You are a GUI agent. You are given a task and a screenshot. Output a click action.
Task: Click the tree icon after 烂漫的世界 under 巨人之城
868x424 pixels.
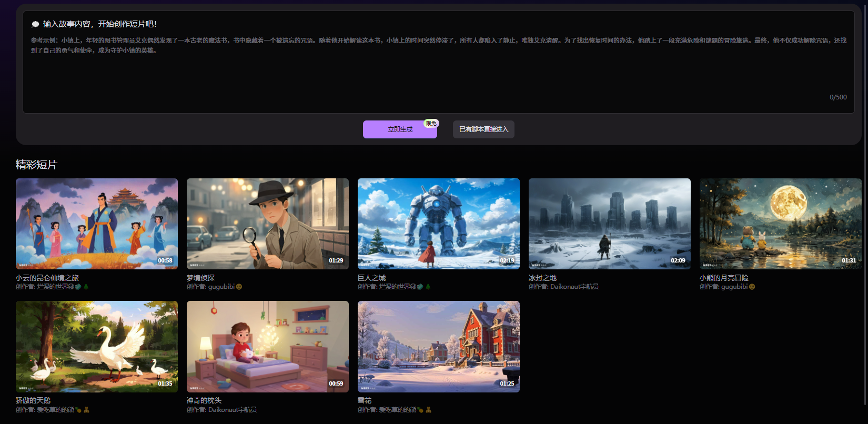(428, 287)
